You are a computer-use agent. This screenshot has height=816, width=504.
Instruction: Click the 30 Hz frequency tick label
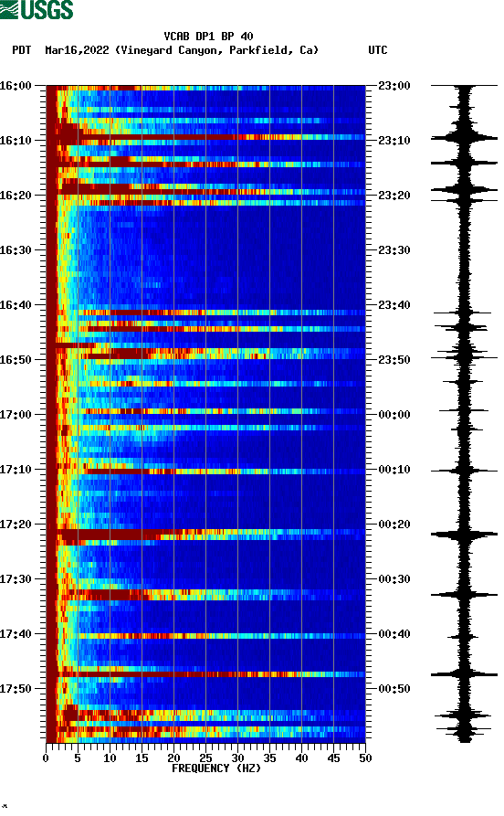(237, 758)
